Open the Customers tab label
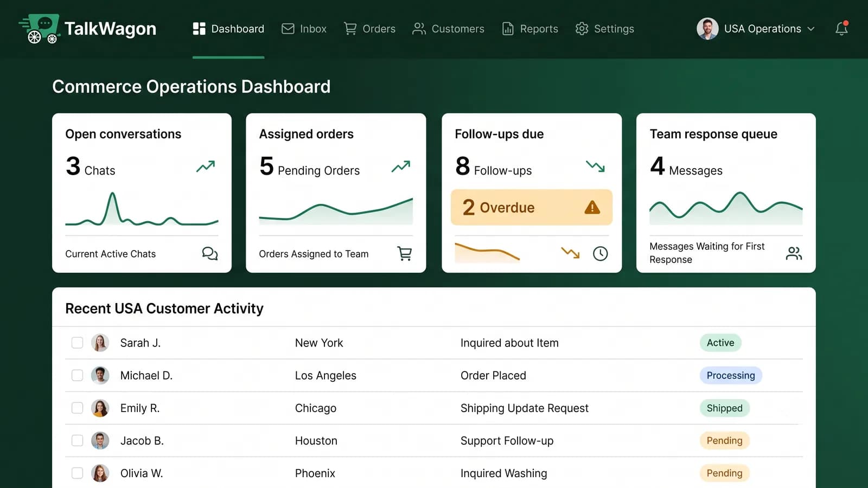Viewport: 868px width, 488px height. tap(458, 29)
